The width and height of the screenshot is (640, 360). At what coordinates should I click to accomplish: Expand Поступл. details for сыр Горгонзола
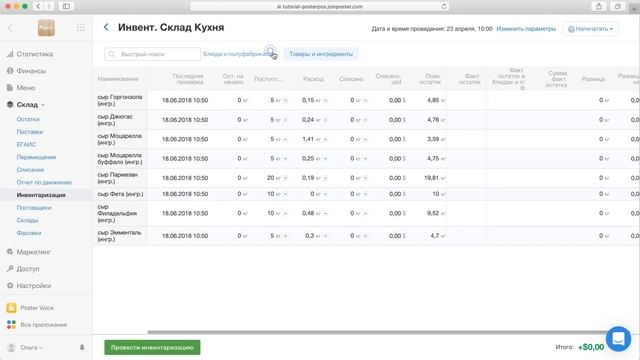[285, 100]
